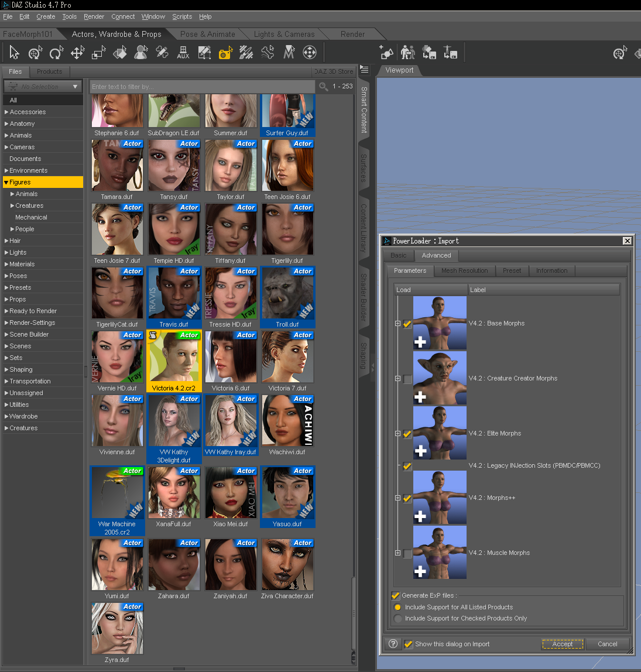This screenshot has height=672, width=641.
Task: Toggle Show this dialog on Import
Action: (x=409, y=644)
